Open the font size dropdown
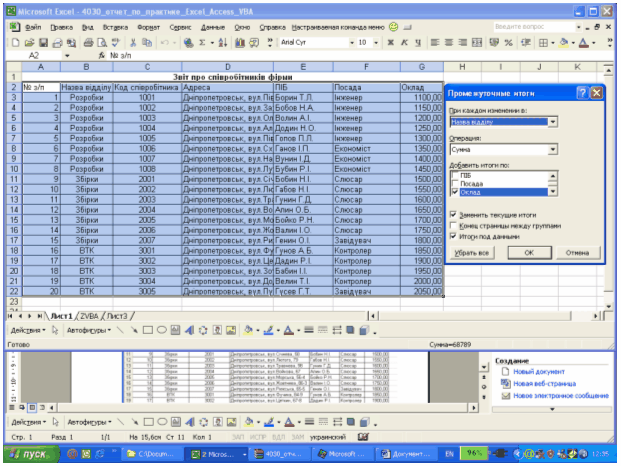Viewport: 621px width, 466px height. tap(362, 44)
